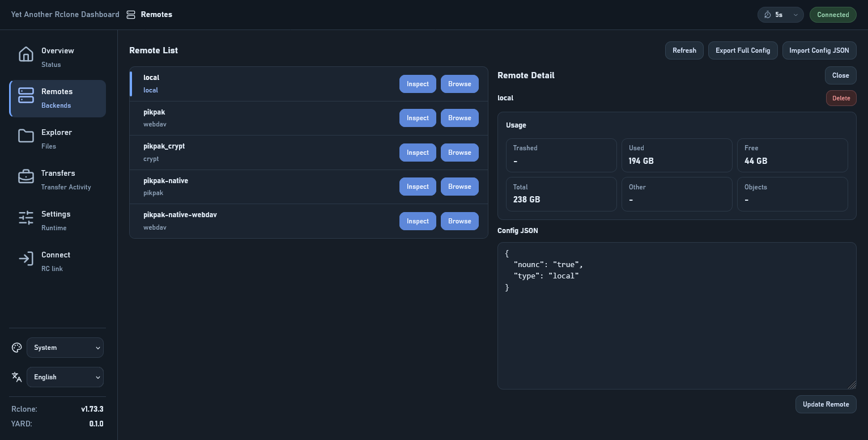
Task: Import a config JSON file
Action: pos(819,50)
